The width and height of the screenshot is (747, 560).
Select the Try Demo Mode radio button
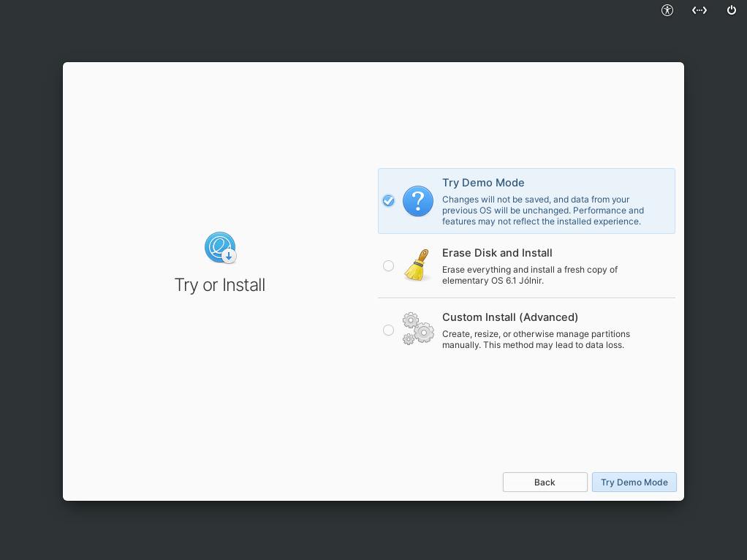tap(388, 201)
